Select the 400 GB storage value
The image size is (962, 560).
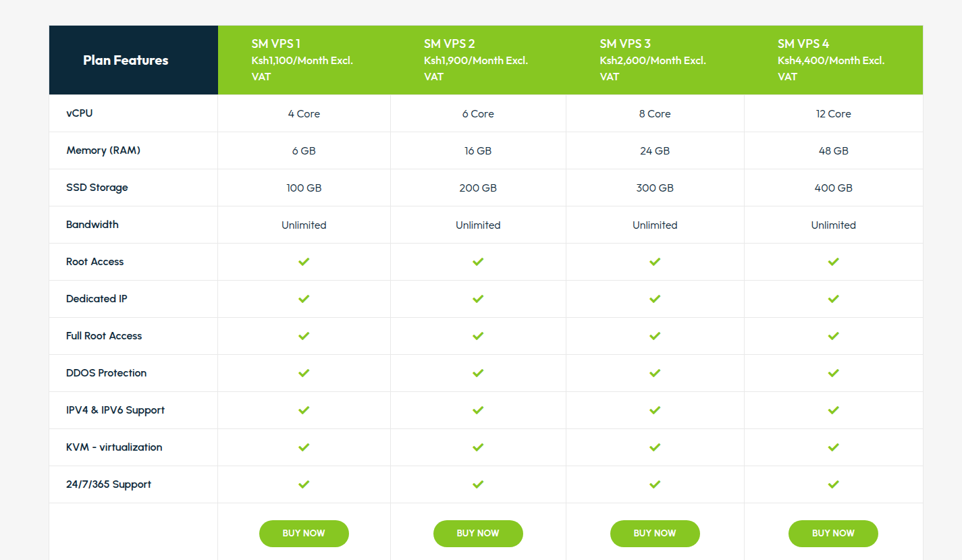tap(834, 188)
